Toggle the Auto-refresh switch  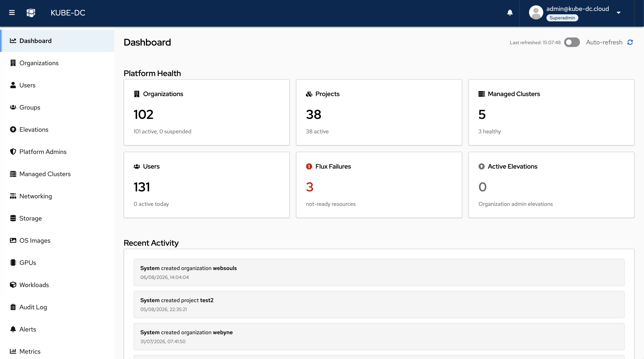572,42
